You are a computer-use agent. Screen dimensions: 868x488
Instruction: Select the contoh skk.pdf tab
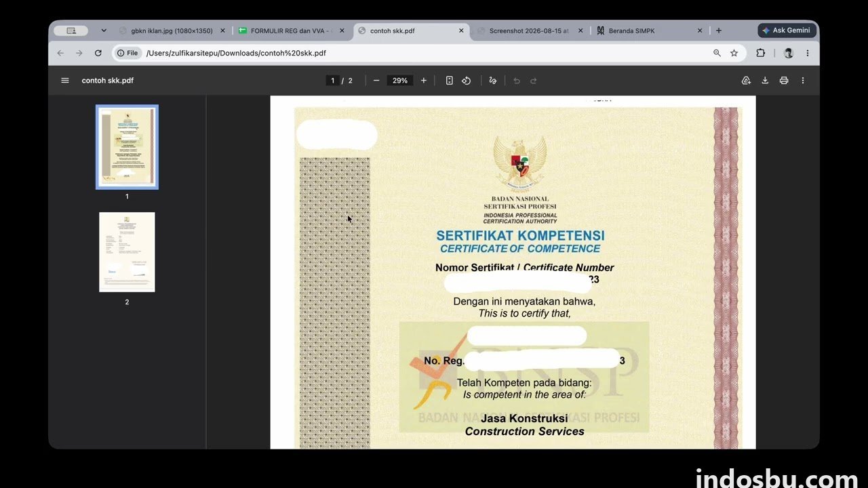(412, 30)
